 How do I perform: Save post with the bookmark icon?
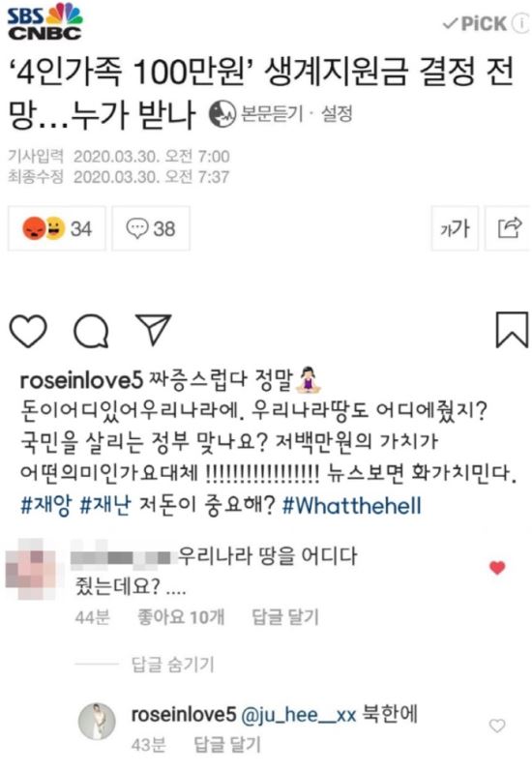click(512, 329)
